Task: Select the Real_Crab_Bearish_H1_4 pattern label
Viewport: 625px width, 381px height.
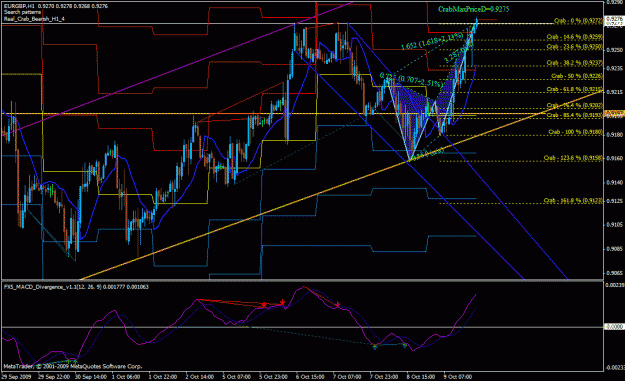Action: point(34,19)
